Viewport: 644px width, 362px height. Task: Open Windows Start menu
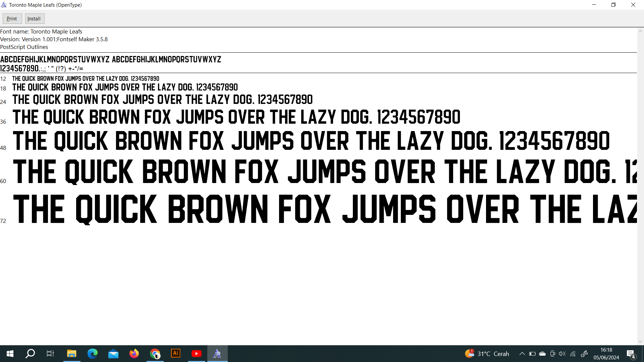tap(10, 354)
